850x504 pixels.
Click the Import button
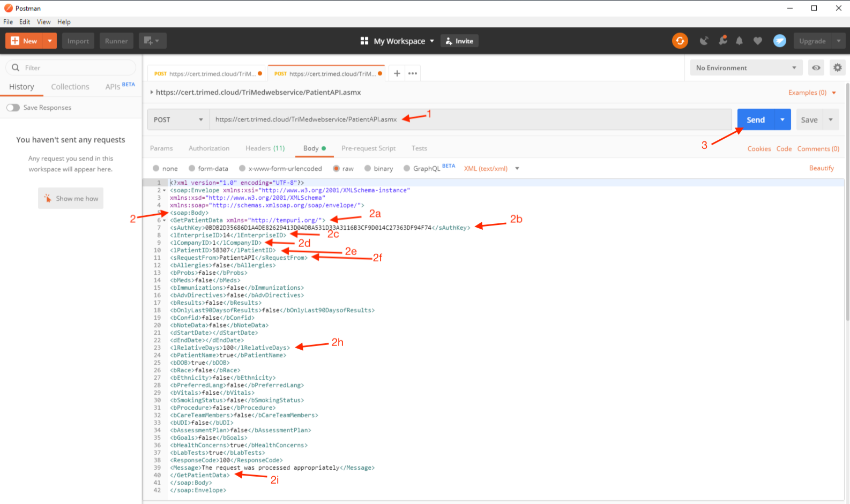tap(78, 41)
